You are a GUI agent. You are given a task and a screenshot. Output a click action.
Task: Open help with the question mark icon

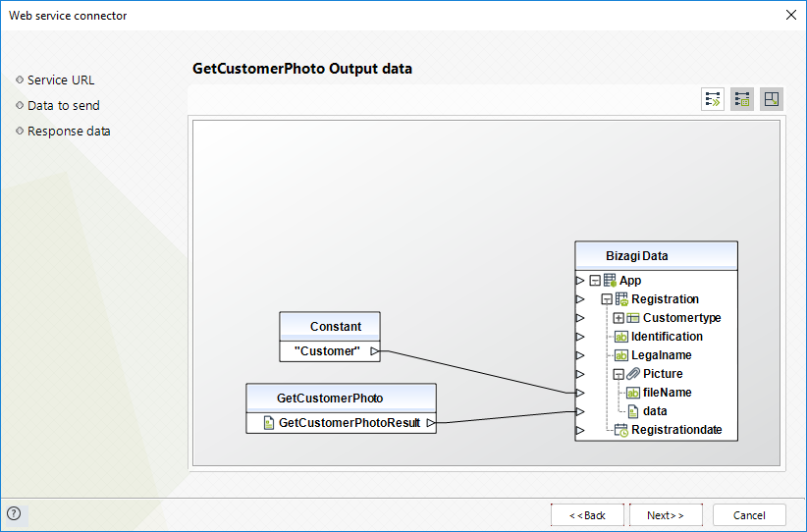(14, 513)
